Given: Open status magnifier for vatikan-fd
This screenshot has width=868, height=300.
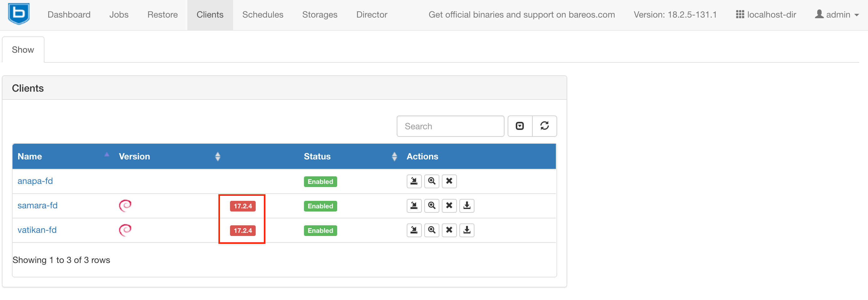Looking at the screenshot, I should click(x=431, y=230).
